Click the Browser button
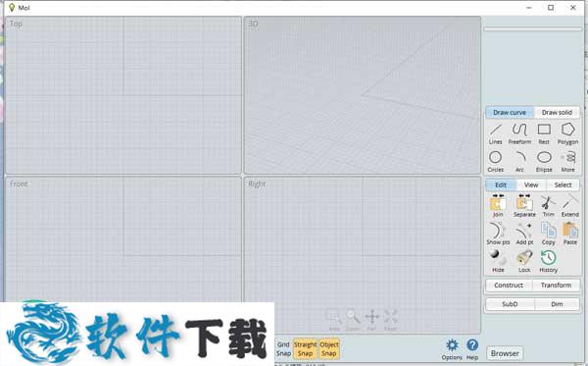The width and height of the screenshot is (588, 366). coord(505,353)
